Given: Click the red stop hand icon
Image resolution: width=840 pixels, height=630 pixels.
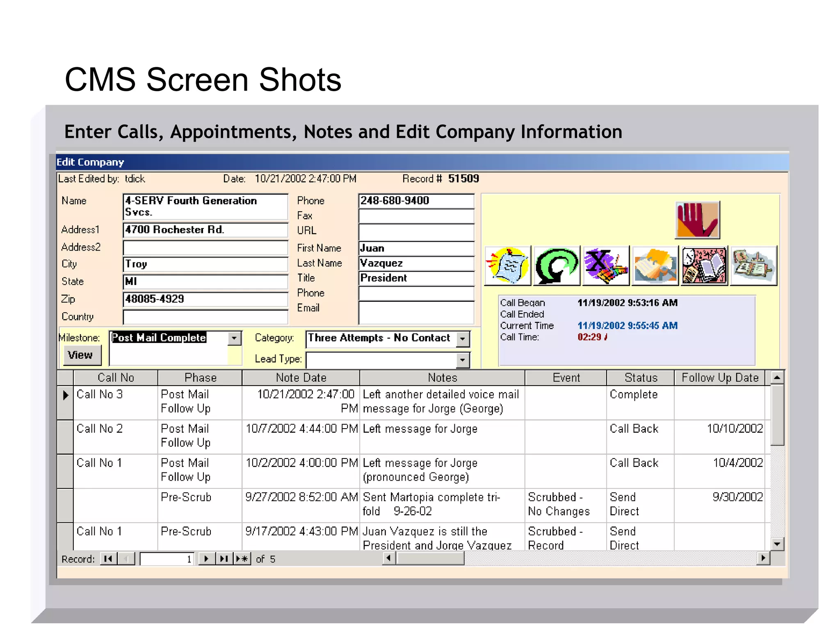Looking at the screenshot, I should tap(697, 220).
